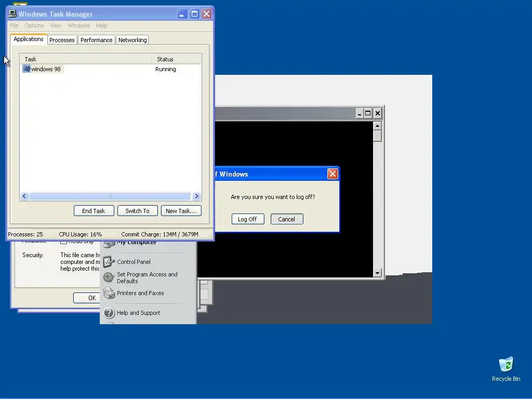Click the My Computer icon in Start menu
Viewport: 532px width, 399px height.
(x=109, y=244)
